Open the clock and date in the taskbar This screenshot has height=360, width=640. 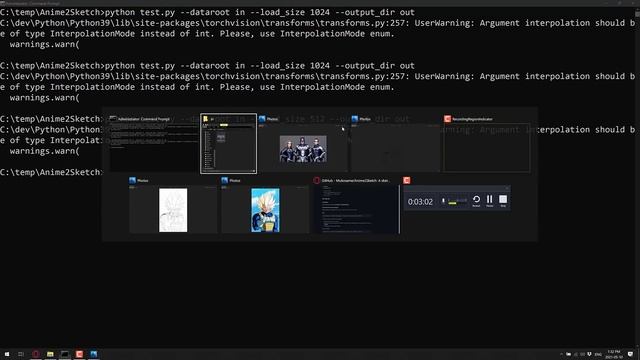tap(613, 354)
